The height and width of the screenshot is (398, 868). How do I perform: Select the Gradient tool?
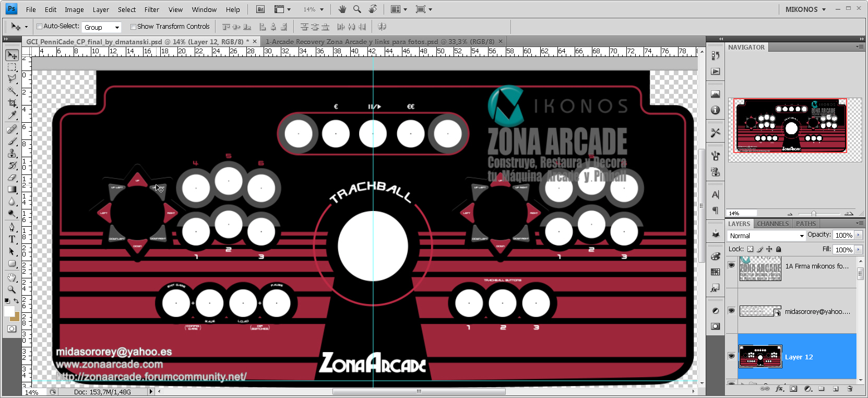12,189
